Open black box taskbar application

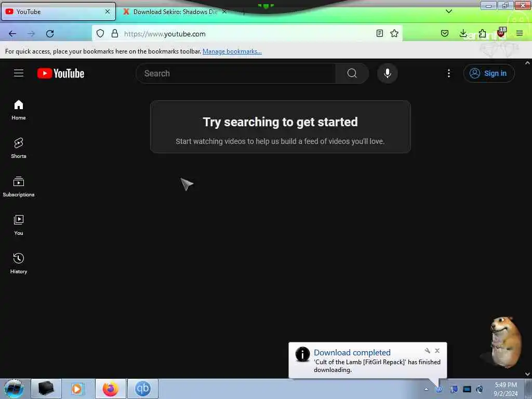(x=46, y=389)
